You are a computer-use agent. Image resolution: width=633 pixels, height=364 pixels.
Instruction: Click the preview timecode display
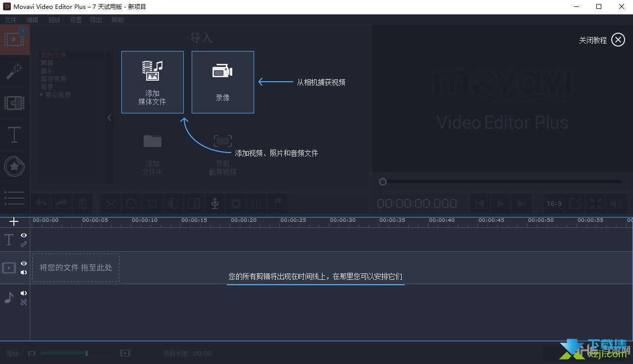(x=417, y=204)
